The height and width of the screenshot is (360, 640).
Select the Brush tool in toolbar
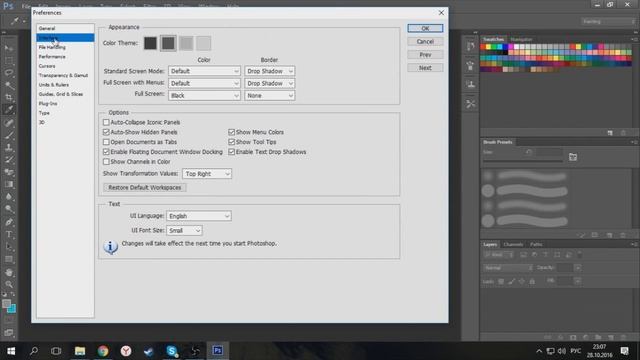9,135
